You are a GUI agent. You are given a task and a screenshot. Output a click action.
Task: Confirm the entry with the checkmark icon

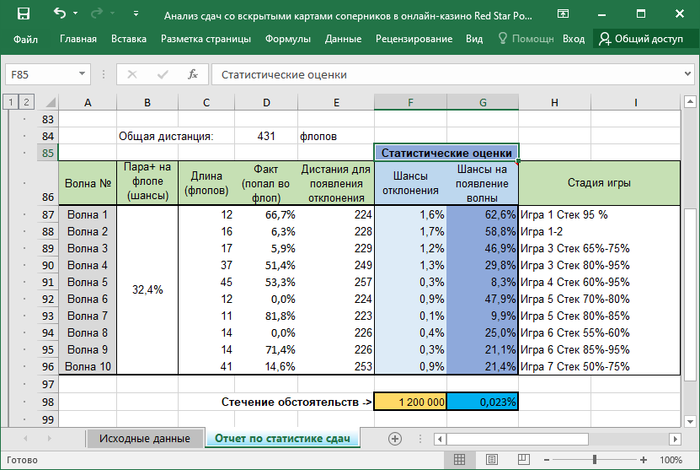tap(162, 74)
